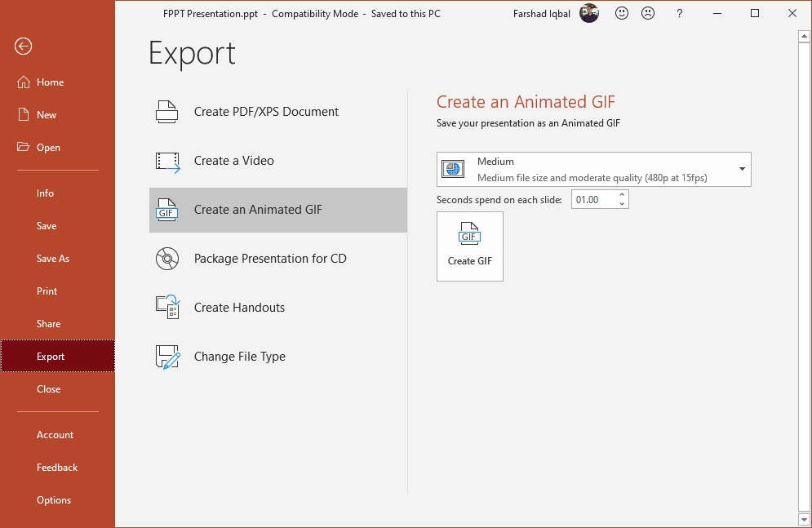Screen dimensions: 812x528
Task: Open the help question mark
Action: (x=680, y=13)
